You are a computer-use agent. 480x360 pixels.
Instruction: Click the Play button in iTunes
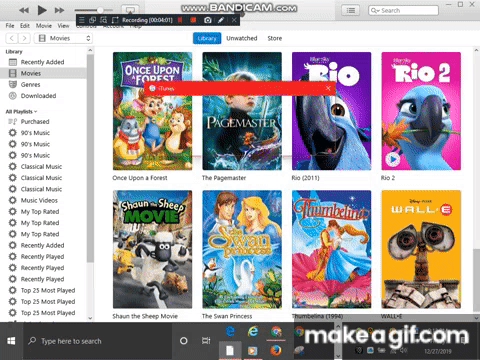click(x=42, y=10)
